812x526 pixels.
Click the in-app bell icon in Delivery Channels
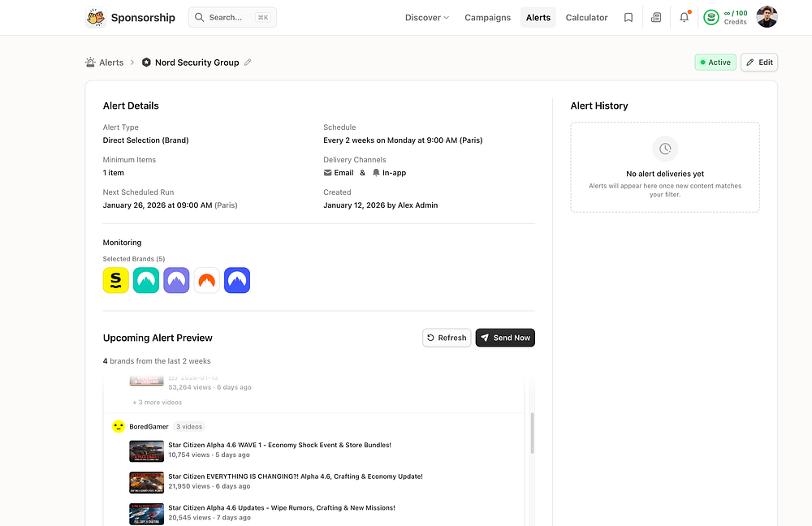click(x=376, y=173)
